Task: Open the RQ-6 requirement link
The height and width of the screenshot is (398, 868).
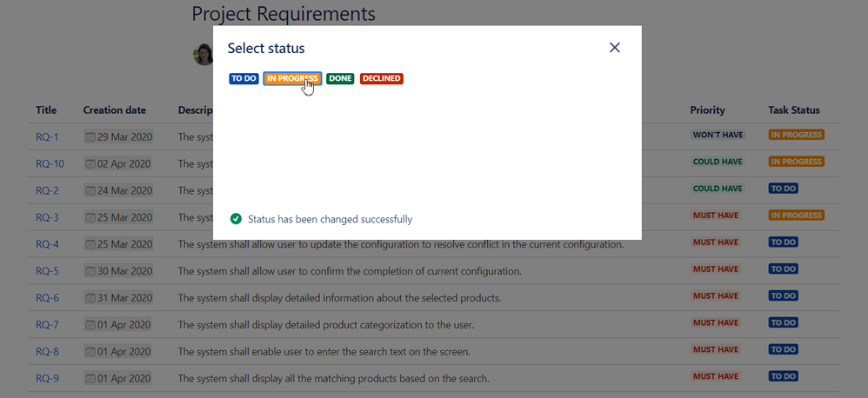Action: (x=47, y=298)
